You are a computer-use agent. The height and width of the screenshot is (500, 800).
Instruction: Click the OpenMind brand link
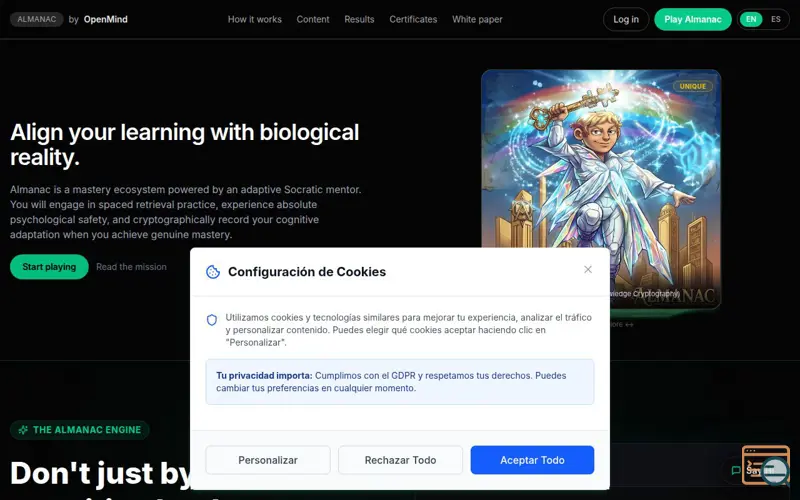click(x=106, y=19)
